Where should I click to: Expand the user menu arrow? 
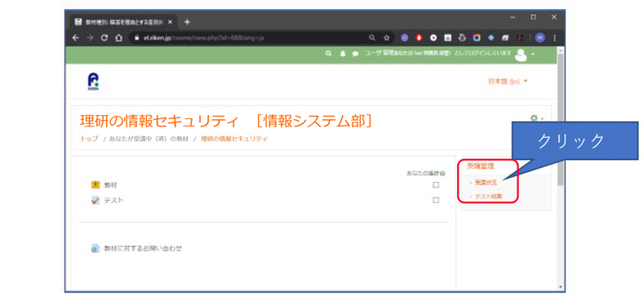coord(534,55)
